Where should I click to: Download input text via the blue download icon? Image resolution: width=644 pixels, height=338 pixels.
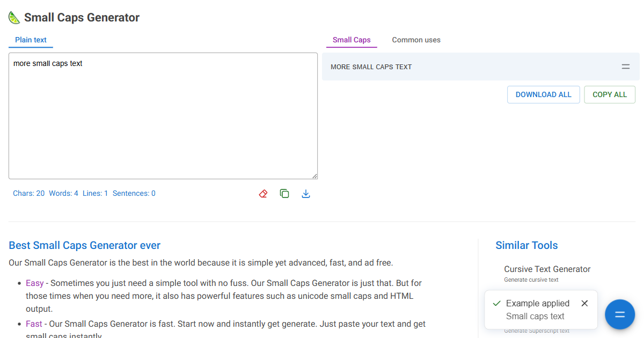306,194
